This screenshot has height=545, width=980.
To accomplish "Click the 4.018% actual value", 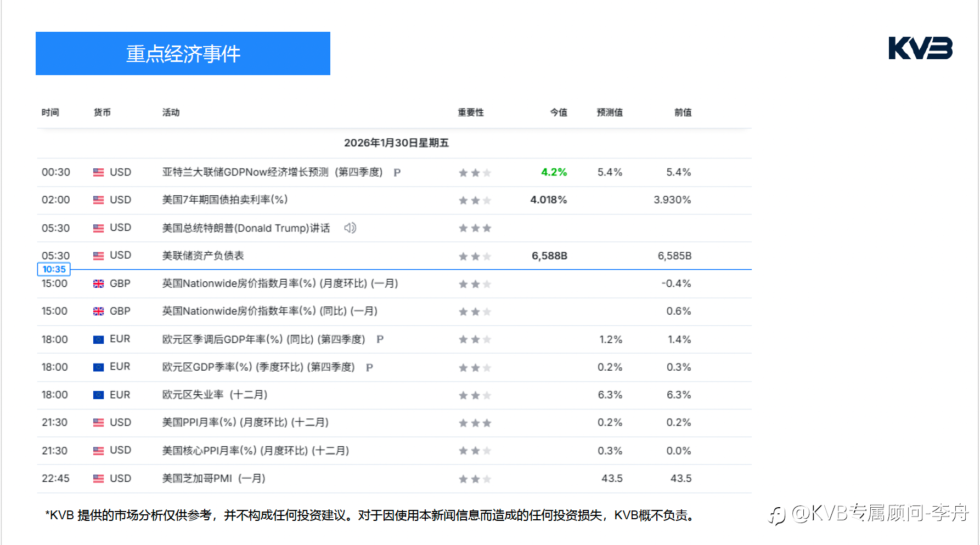I will [x=549, y=200].
